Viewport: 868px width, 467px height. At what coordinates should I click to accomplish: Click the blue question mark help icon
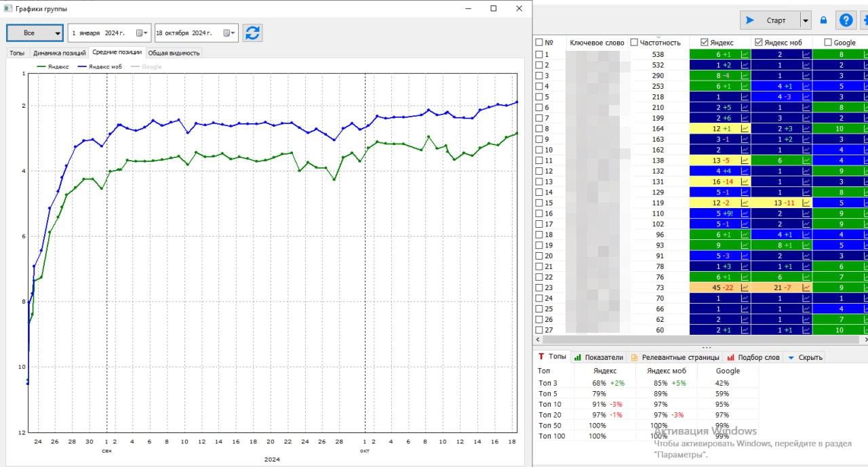(846, 20)
